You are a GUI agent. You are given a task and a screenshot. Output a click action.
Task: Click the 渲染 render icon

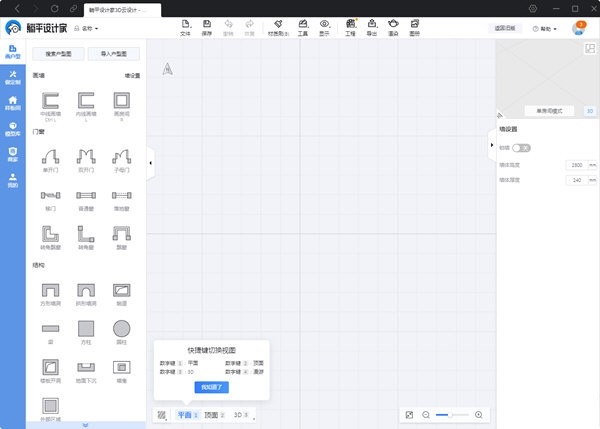tap(394, 25)
